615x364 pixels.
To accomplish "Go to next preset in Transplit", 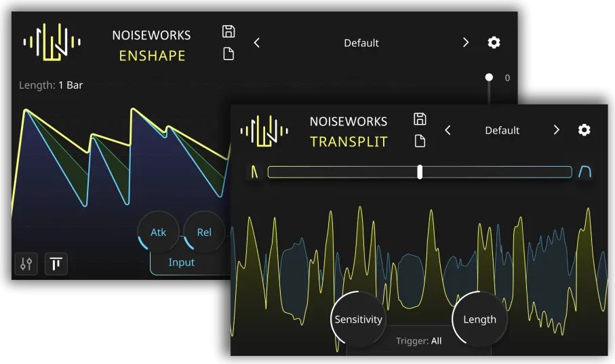I will click(556, 130).
